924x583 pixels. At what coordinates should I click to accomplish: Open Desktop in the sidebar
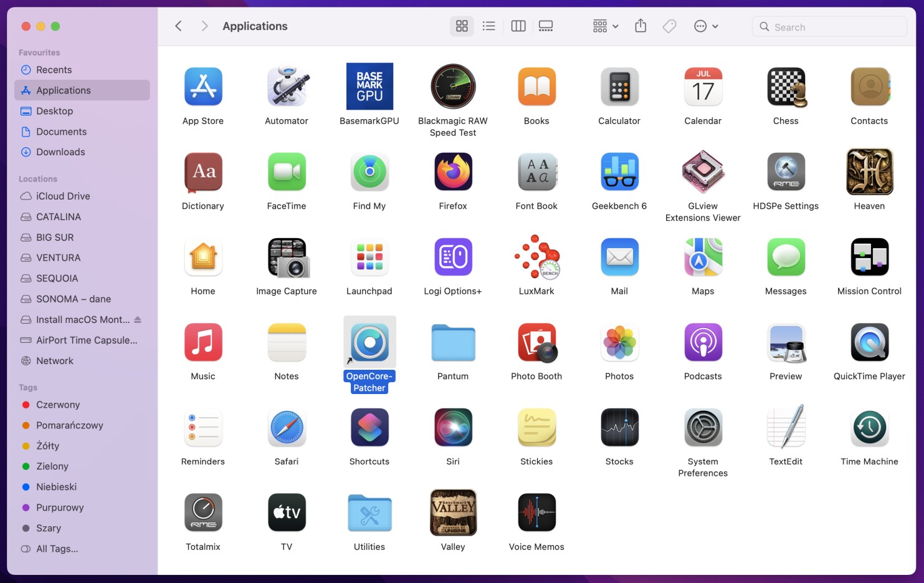pos(82,111)
